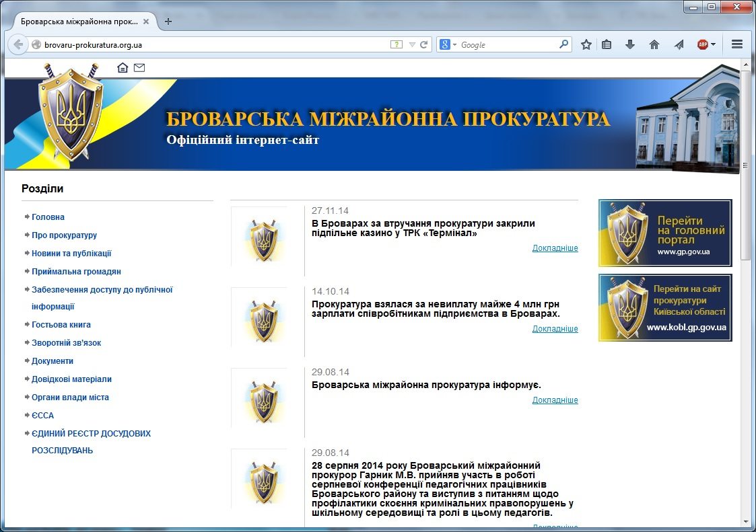Expand the Google search engine dropdown
Viewport: 756px width, 532px height.
[x=448, y=44]
